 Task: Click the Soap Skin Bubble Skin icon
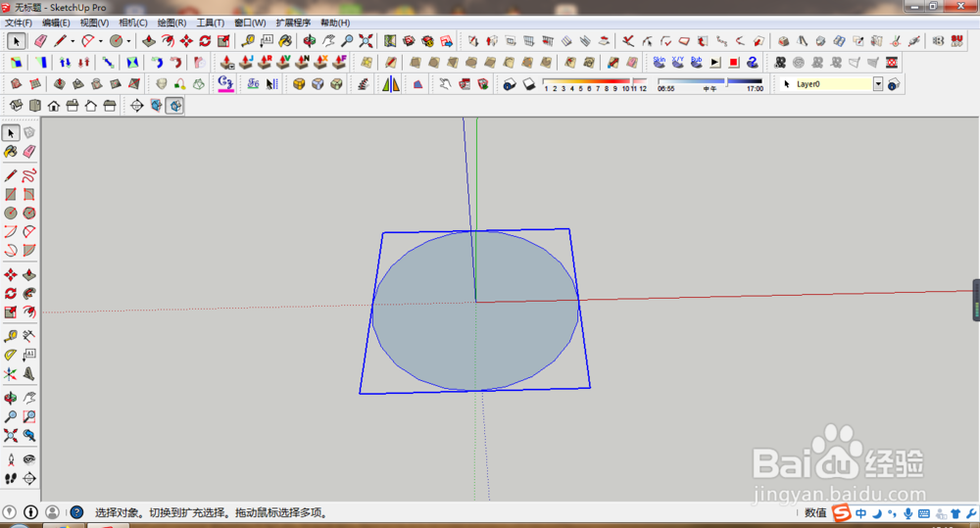pyautogui.click(x=659, y=62)
